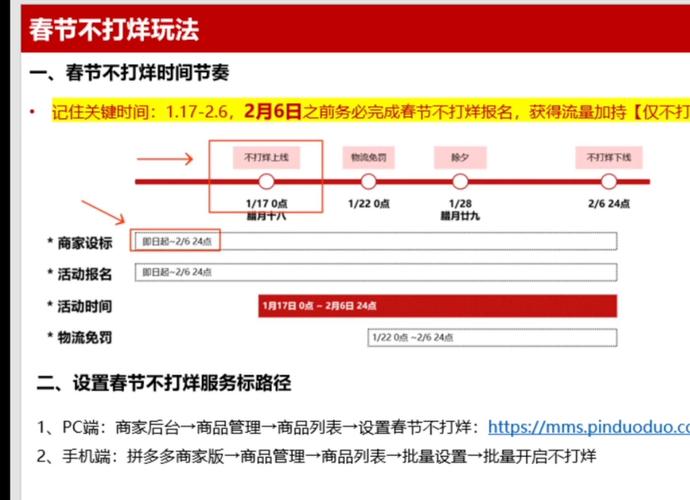Click the 商家设标 date range bar

(x=376, y=241)
